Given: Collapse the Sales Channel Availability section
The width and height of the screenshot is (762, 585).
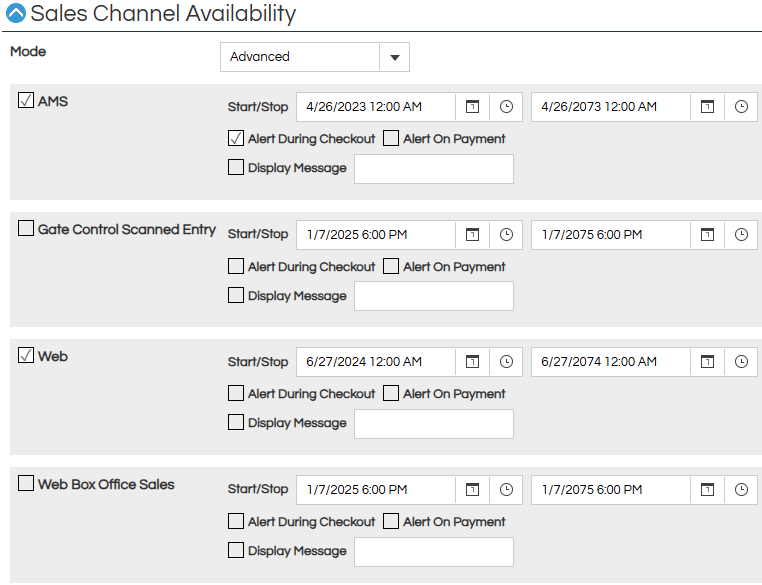Looking at the screenshot, I should pos(16,14).
